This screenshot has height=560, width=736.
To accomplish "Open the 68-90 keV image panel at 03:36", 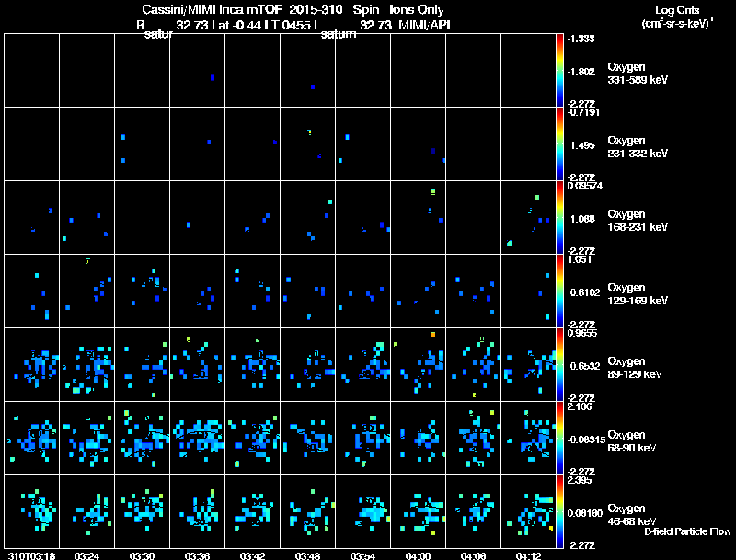I will coord(197,438).
